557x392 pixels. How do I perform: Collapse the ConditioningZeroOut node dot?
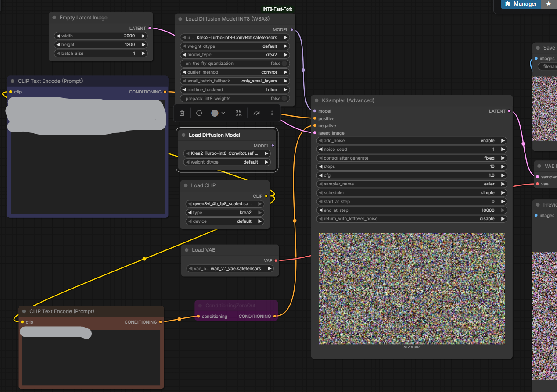200,306
